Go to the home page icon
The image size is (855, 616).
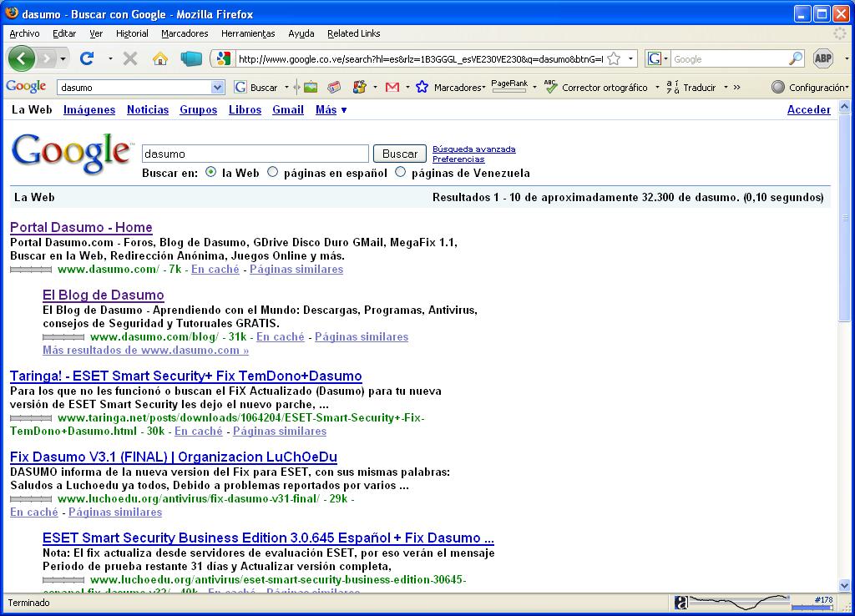coord(159,58)
